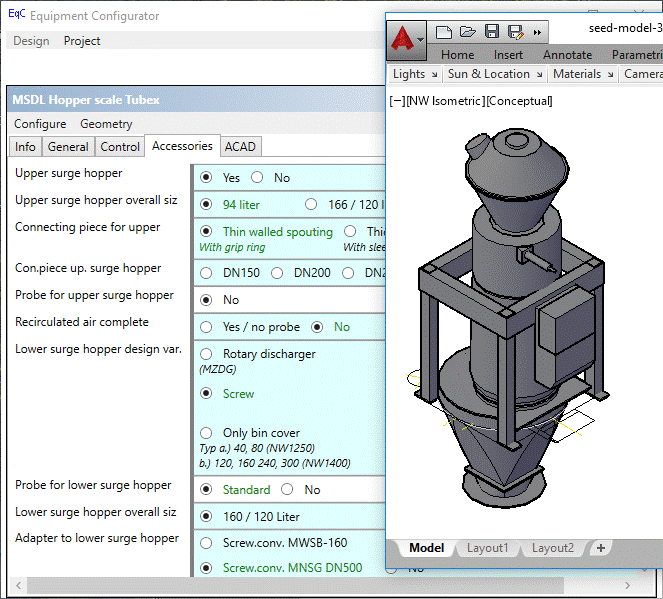Click the viewport minus control button

(x=396, y=101)
